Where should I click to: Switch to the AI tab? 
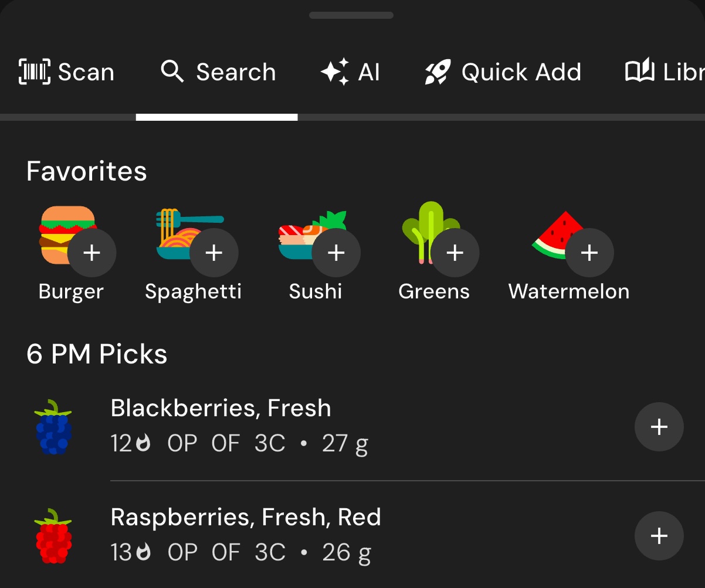(x=350, y=72)
